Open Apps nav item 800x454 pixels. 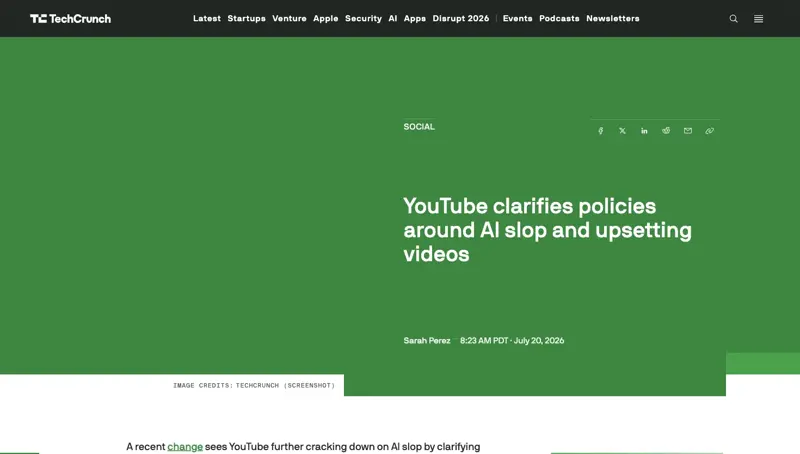tap(415, 18)
